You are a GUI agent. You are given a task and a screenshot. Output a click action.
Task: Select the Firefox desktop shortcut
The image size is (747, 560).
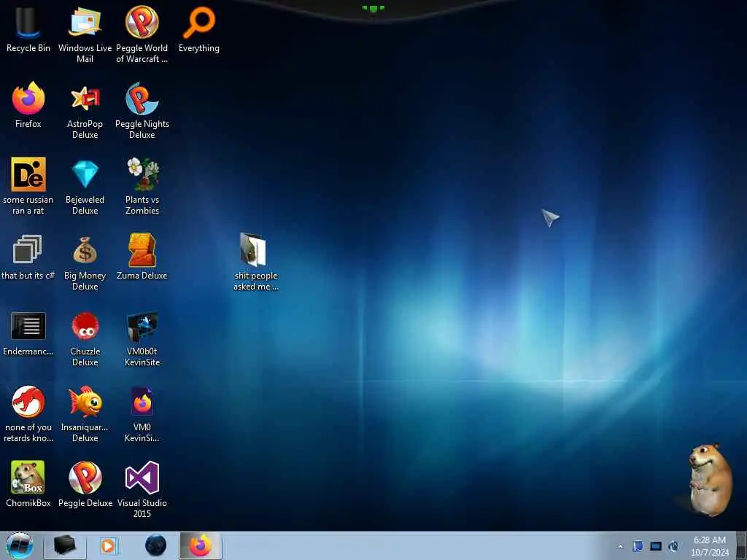pos(28,106)
